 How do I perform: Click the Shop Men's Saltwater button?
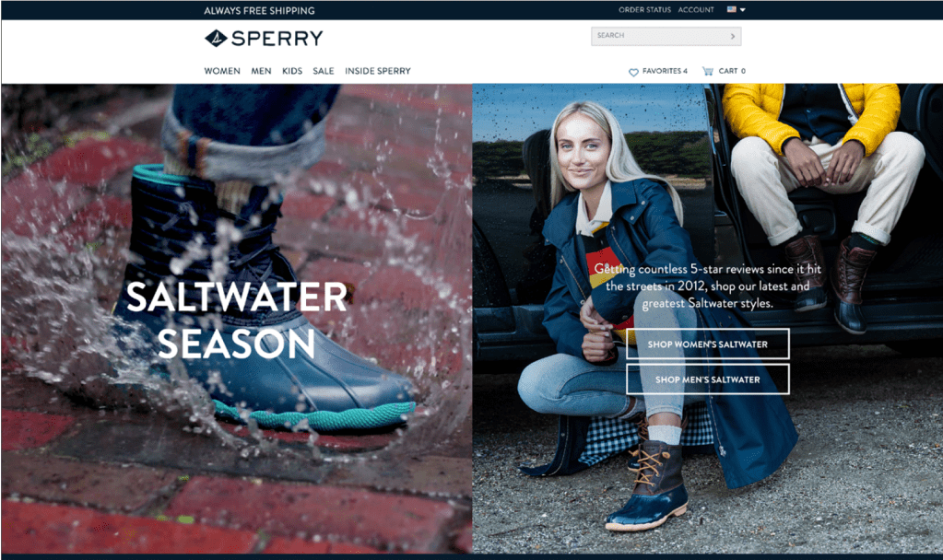tap(708, 379)
